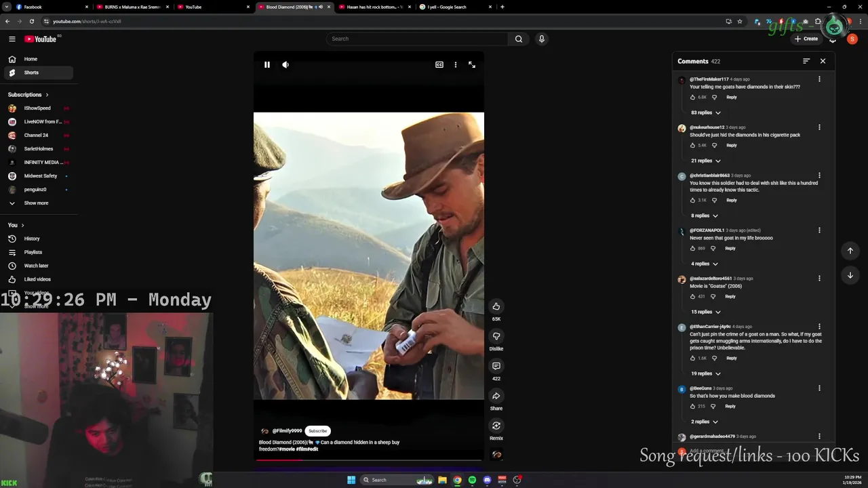The height and width of the screenshot is (488, 868).
Task: Go to YouTube home via logo
Action: tap(41, 39)
